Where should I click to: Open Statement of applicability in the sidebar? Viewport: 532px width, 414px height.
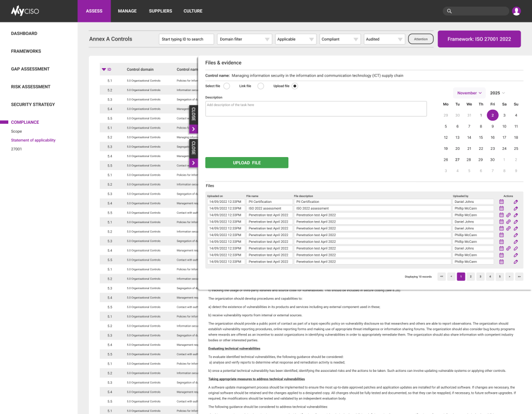coord(32,140)
